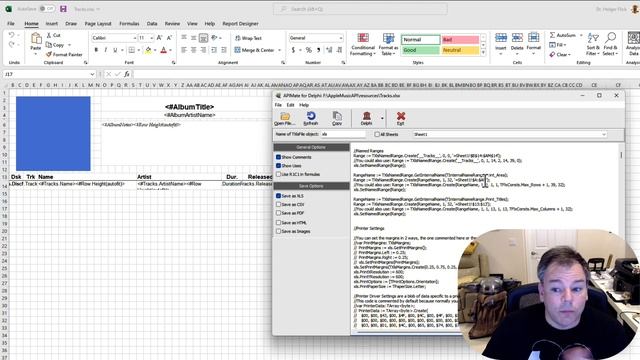
Task: Click Copy in APIMate toolbar
Action: [x=337, y=118]
